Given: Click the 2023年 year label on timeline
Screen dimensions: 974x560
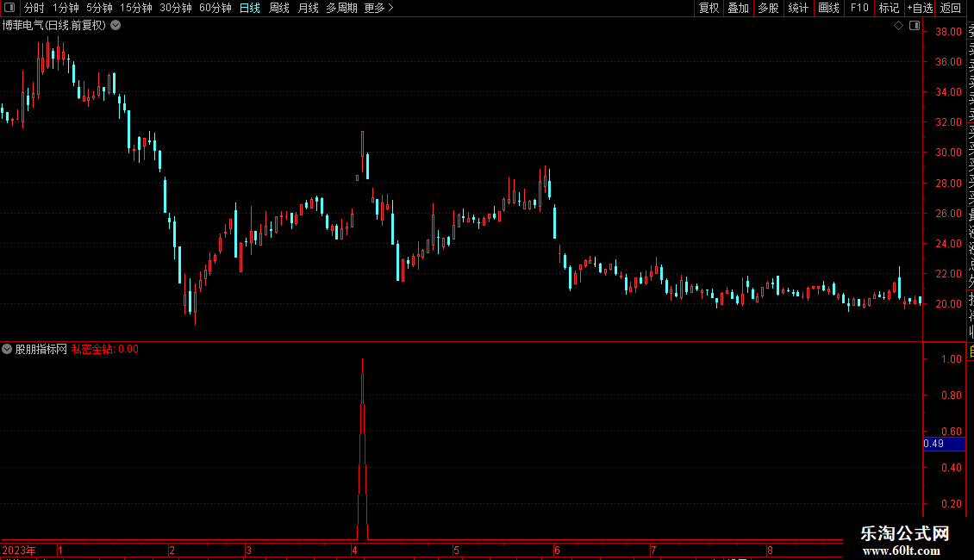Looking at the screenshot, I should [x=19, y=550].
